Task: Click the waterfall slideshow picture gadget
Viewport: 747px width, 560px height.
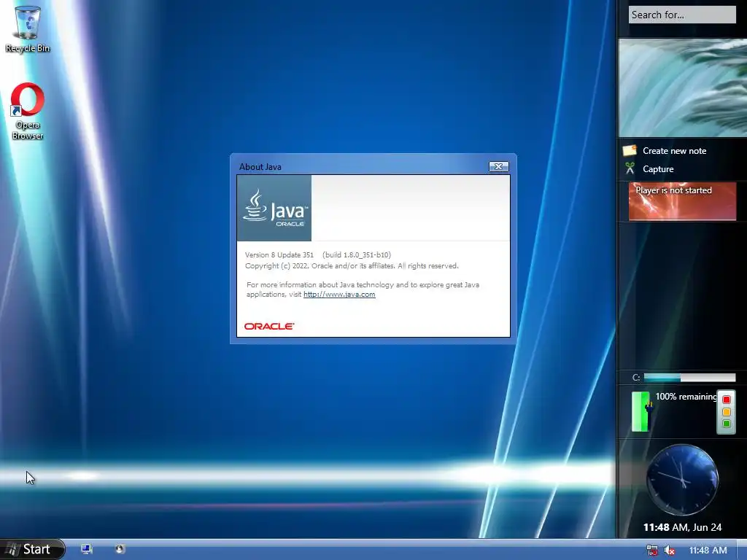Action: 683,87
